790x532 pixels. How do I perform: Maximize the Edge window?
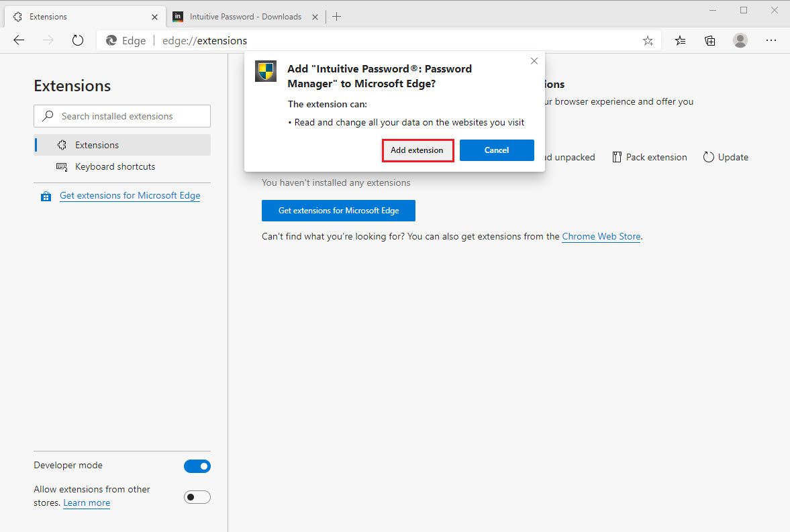[744, 10]
